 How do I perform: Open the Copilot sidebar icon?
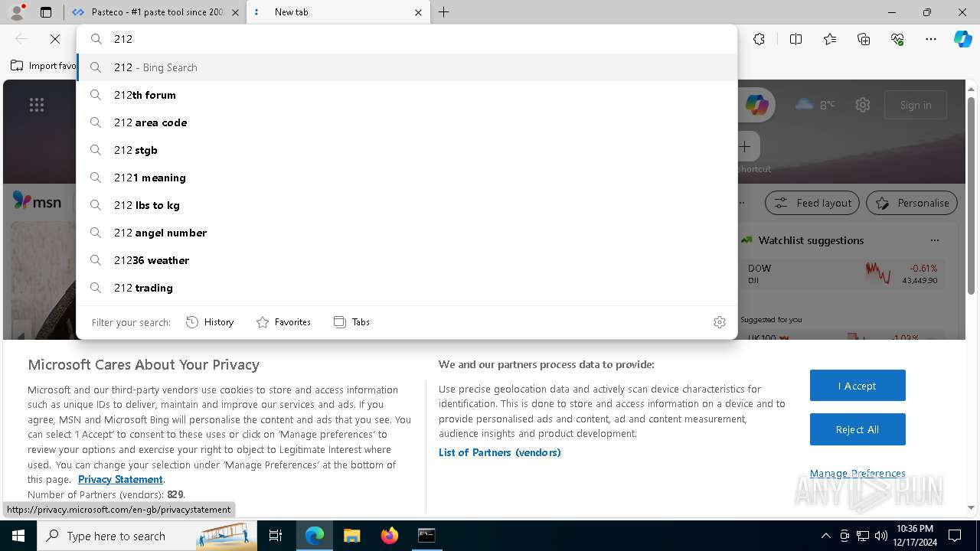[962, 39]
